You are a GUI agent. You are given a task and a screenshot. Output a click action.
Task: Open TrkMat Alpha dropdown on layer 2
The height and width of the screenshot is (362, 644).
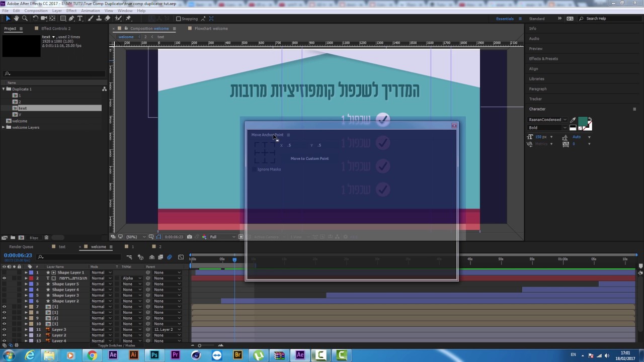[132, 278]
